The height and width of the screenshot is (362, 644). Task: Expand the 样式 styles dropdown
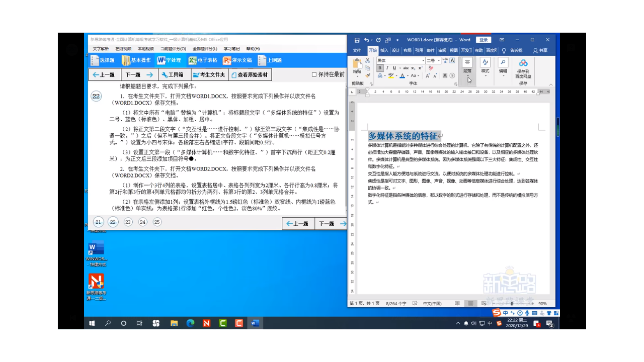[486, 72]
